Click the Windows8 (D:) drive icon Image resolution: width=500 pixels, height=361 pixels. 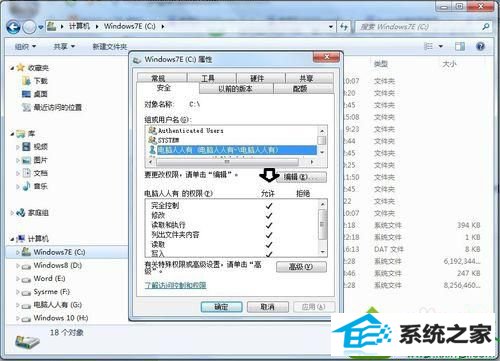(x=26, y=266)
